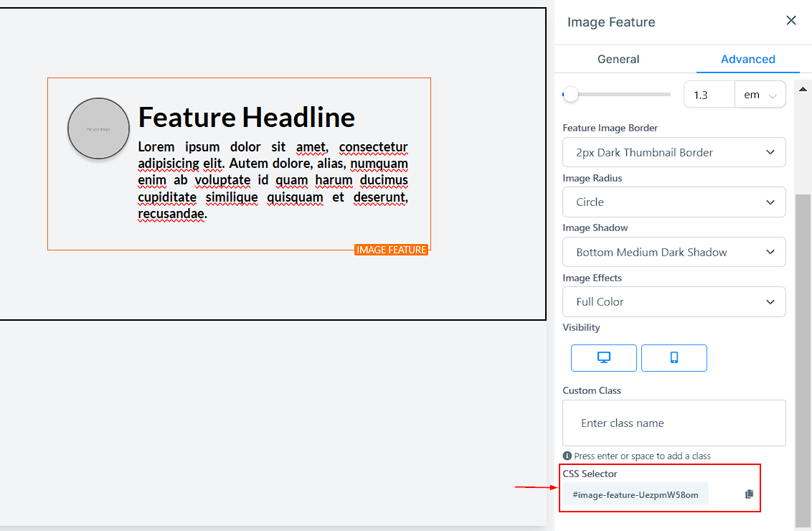Click the scroll up arrow in panel
This screenshot has width=812, height=531.
click(x=803, y=88)
